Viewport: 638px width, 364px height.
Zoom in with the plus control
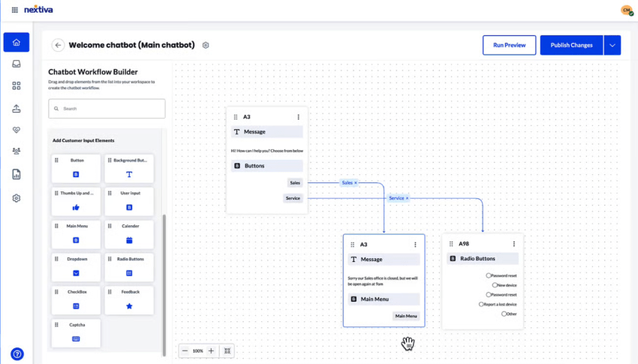(x=211, y=350)
